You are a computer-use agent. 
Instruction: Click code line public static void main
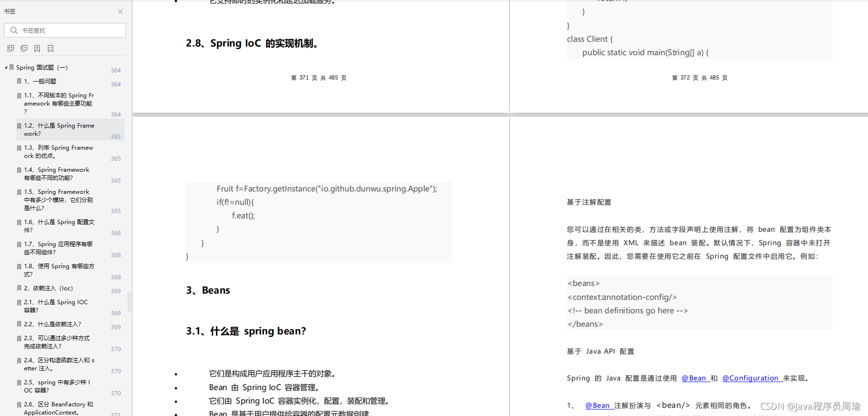(646, 52)
